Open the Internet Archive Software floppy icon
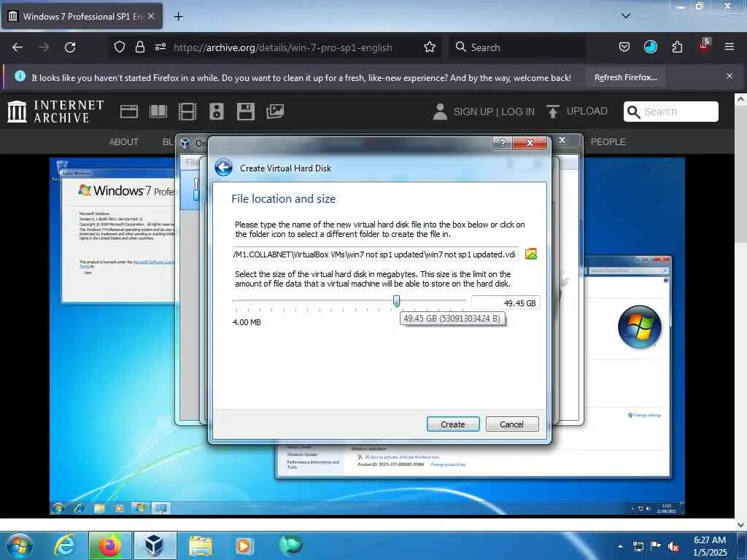This screenshot has width=747, height=560. (246, 112)
